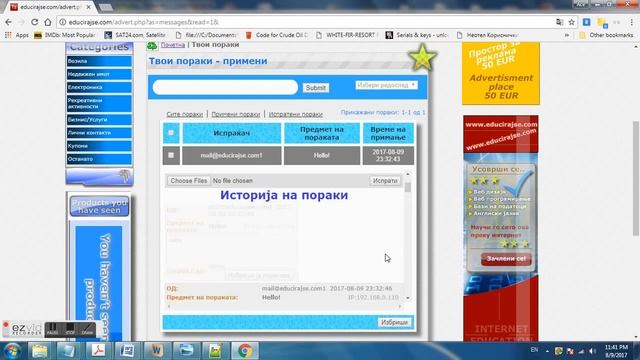Click the Испраќач column header
640x360 pixels.
pos(232,133)
